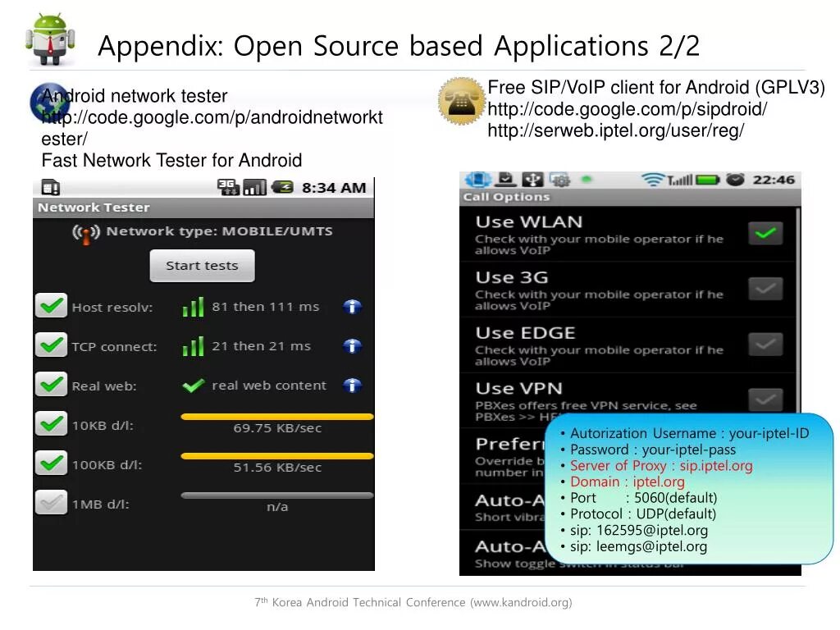Click the Password your-iptel-pass line

point(652,450)
